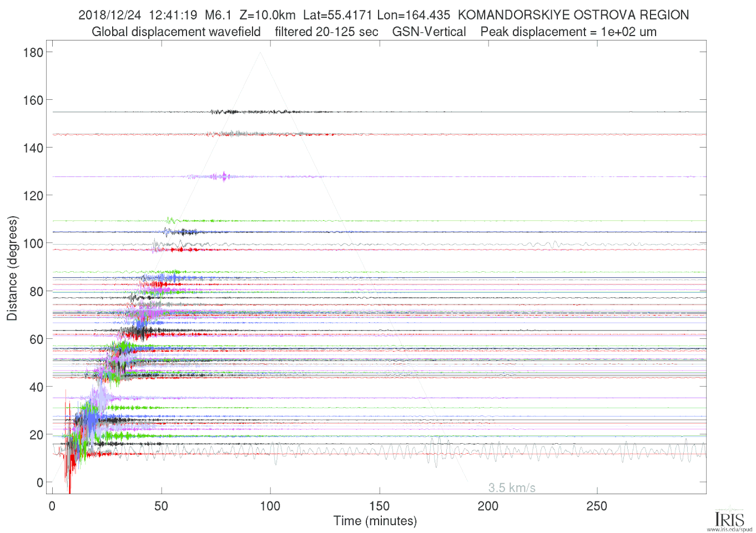Click the 120 label on distance axis

(33, 196)
